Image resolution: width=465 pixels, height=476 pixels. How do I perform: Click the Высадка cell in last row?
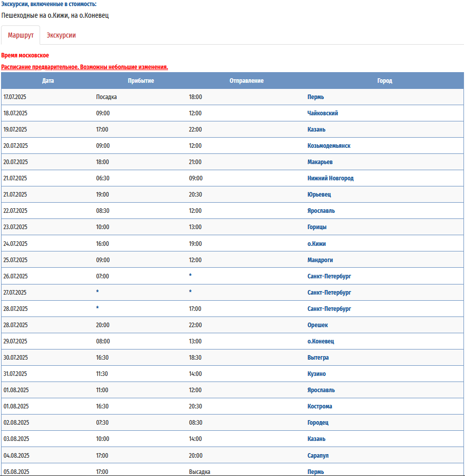point(200,472)
